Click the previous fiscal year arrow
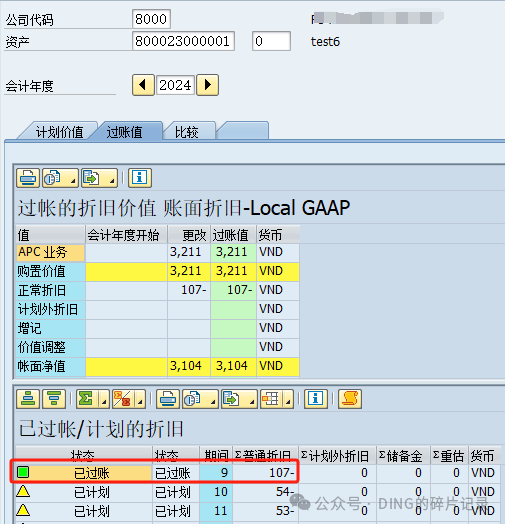Image resolution: width=505 pixels, height=524 pixels. pyautogui.click(x=143, y=85)
